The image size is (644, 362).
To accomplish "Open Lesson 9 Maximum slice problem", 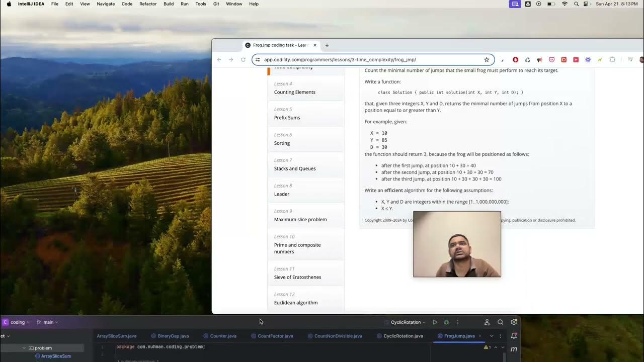I will tap(306, 216).
